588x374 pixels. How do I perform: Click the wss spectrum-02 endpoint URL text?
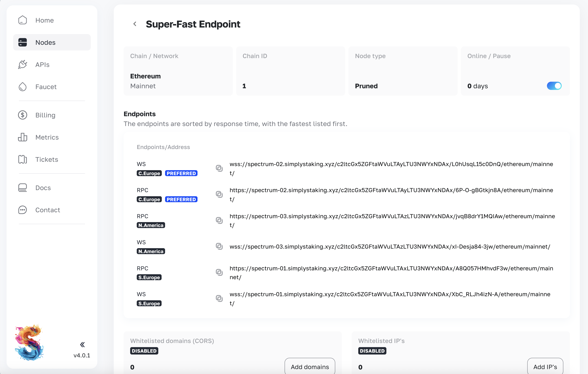click(x=391, y=169)
